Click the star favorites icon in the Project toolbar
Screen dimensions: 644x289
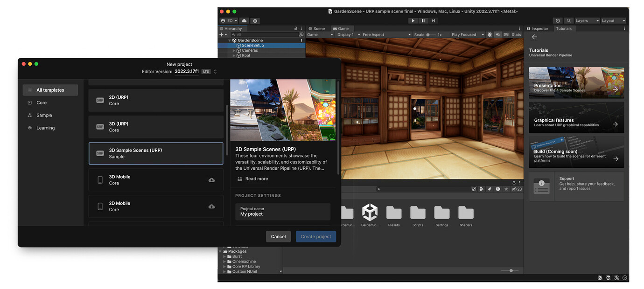pyautogui.click(x=506, y=189)
